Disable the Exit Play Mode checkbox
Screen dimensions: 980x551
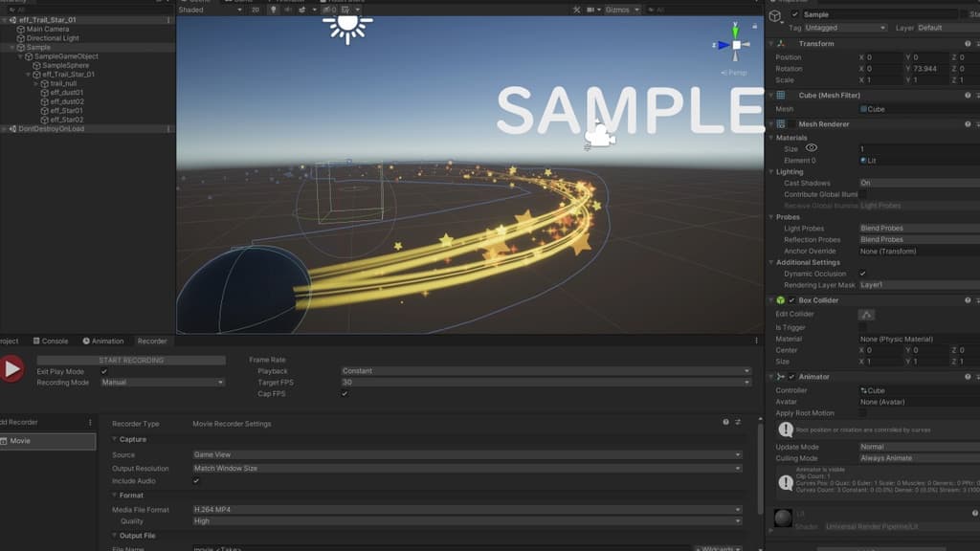pos(104,371)
